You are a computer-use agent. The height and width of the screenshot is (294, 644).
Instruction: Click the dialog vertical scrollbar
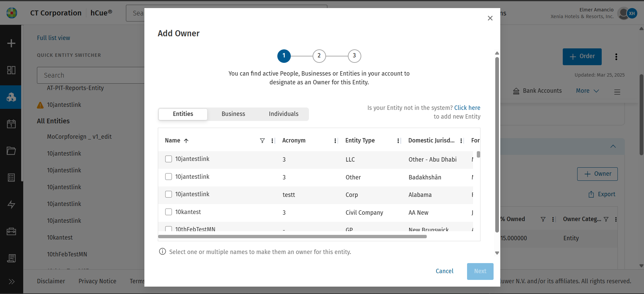[497, 144]
